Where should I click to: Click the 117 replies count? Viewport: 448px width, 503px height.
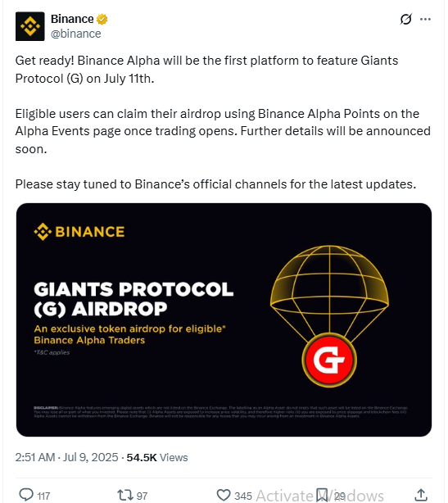tap(43, 496)
